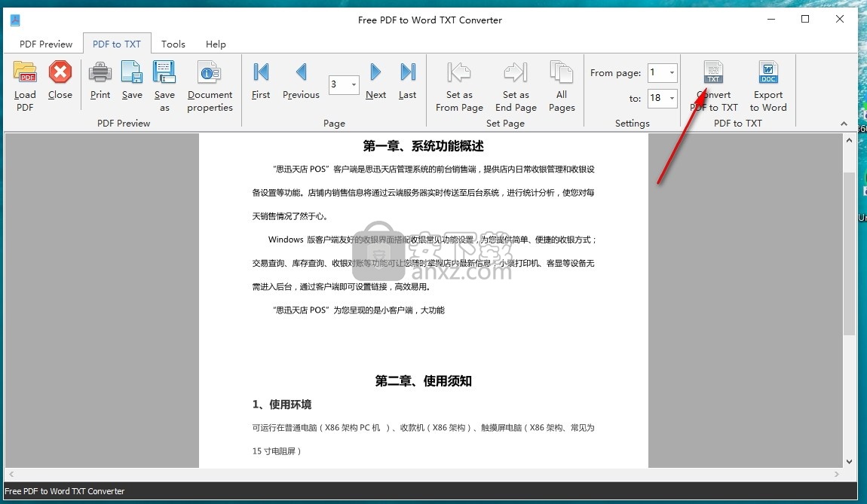Open the Tools tab
The height and width of the screenshot is (504, 867).
point(173,44)
